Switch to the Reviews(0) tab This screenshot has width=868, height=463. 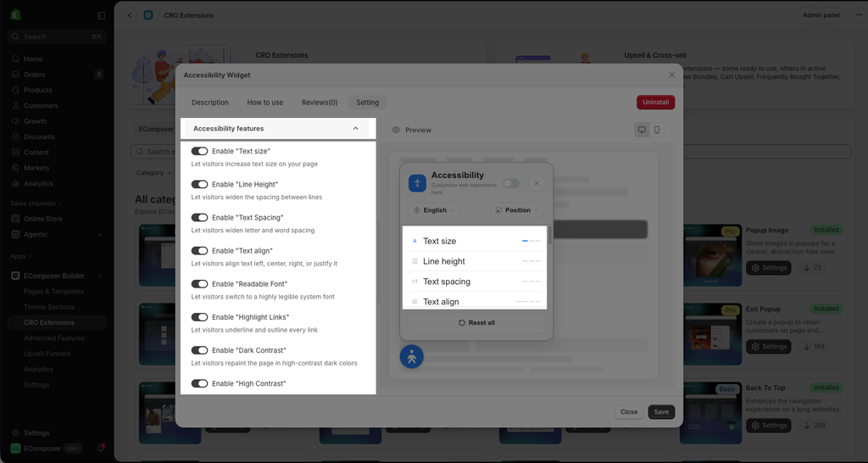320,103
